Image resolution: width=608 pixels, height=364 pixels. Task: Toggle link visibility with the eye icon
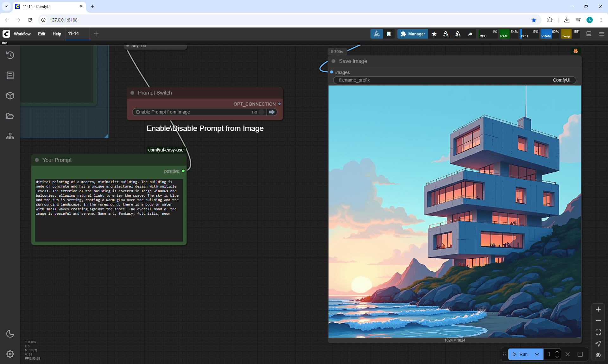pyautogui.click(x=598, y=355)
